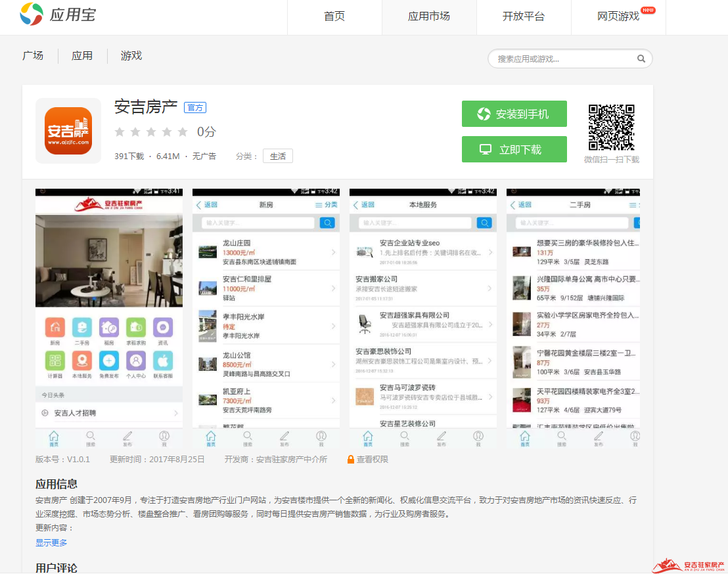Expand the 安吉搬家公司 row chevron
The image size is (728, 574).
click(491, 289)
